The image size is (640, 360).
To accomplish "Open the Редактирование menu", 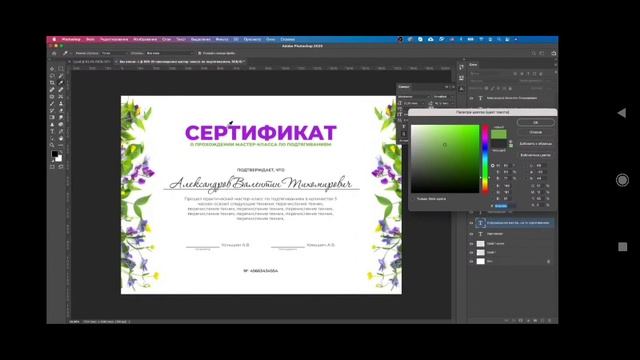I will [114, 39].
